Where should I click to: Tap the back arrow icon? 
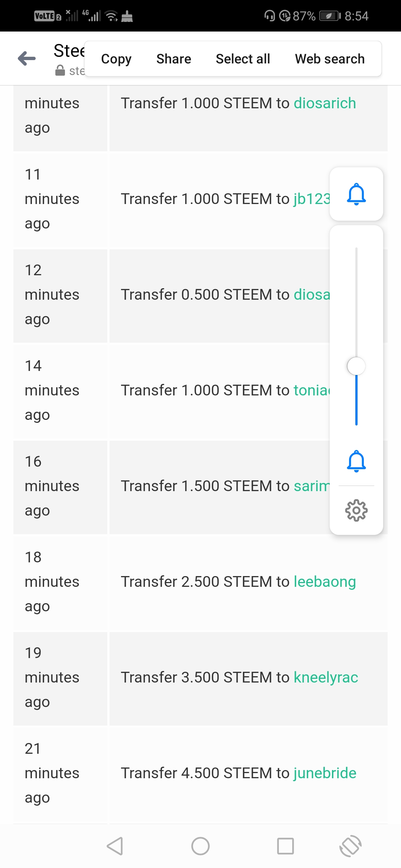point(27,59)
